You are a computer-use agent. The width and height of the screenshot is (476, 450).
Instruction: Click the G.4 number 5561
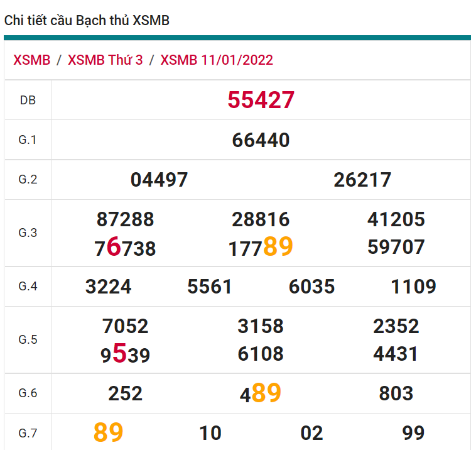coord(210,287)
